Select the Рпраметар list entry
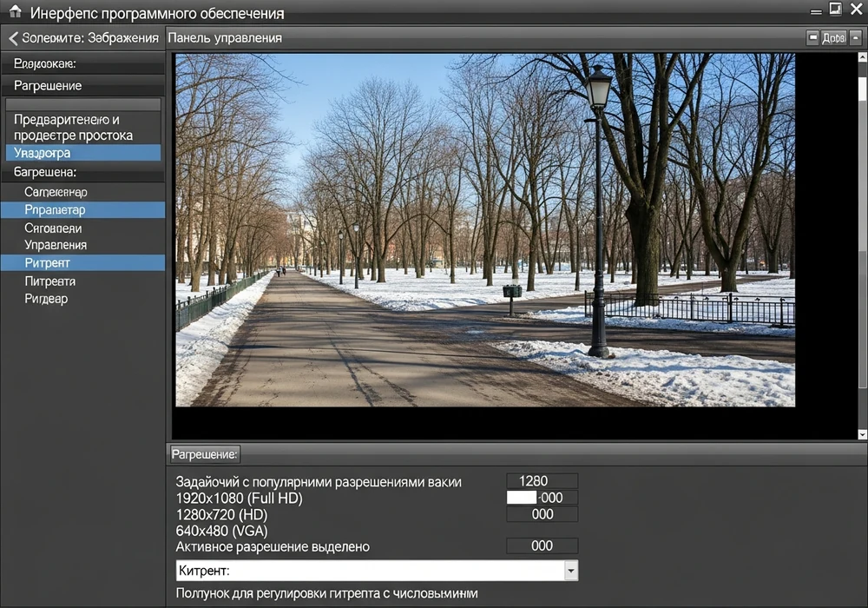Image resolution: width=868 pixels, height=608 pixels. 83,210
